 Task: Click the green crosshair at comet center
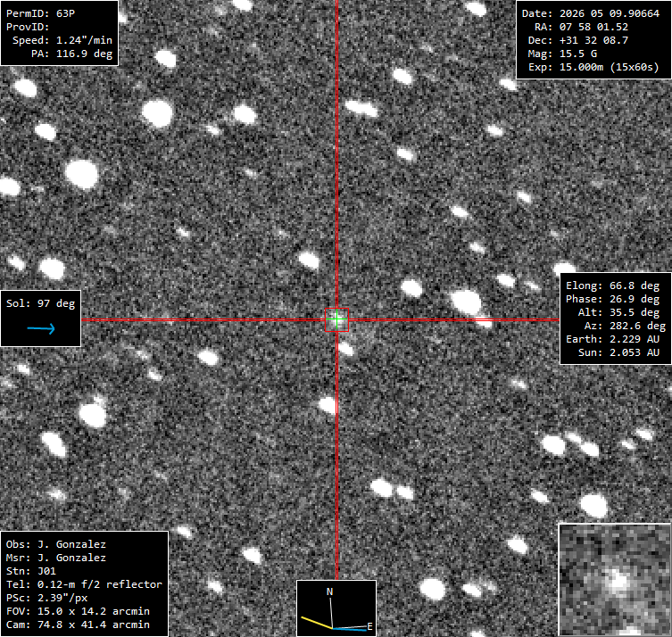click(x=336, y=319)
